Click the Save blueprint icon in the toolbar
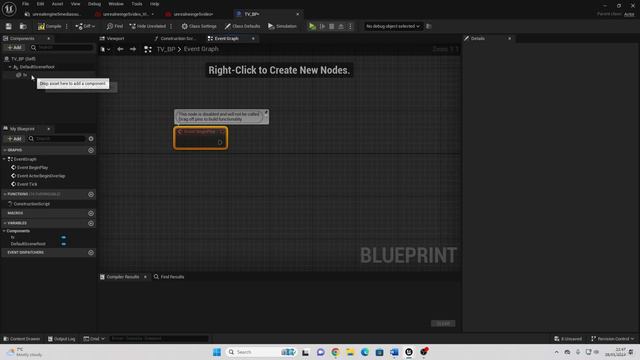Viewport: 640px width, 360px height. click(x=9, y=26)
